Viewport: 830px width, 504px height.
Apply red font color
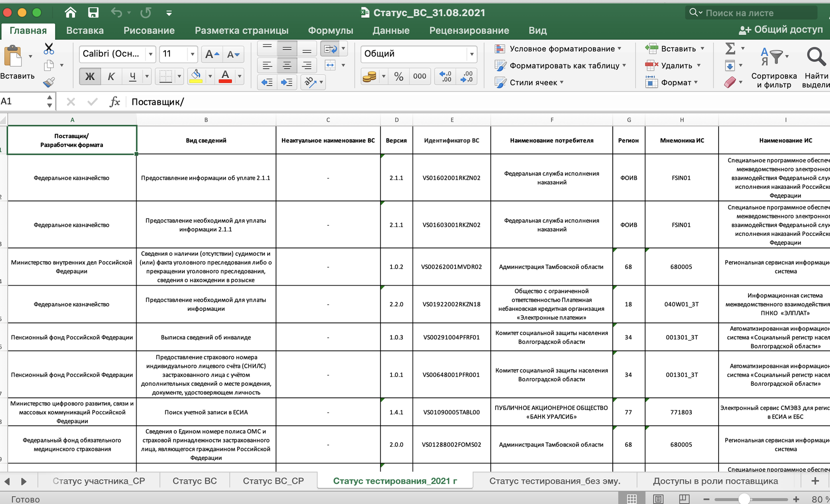[x=225, y=76]
